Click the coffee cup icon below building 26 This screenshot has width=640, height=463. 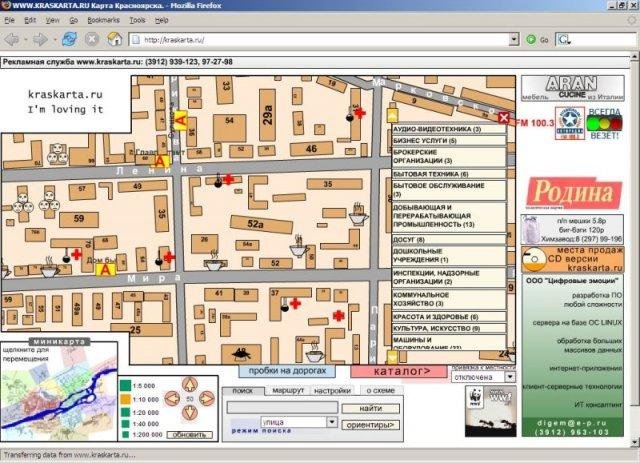(214, 261)
